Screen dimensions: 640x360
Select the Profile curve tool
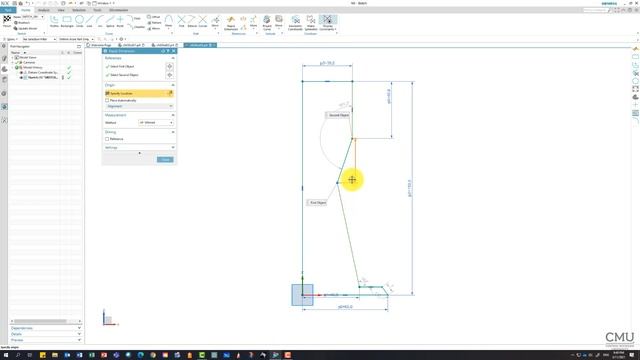coord(54,21)
